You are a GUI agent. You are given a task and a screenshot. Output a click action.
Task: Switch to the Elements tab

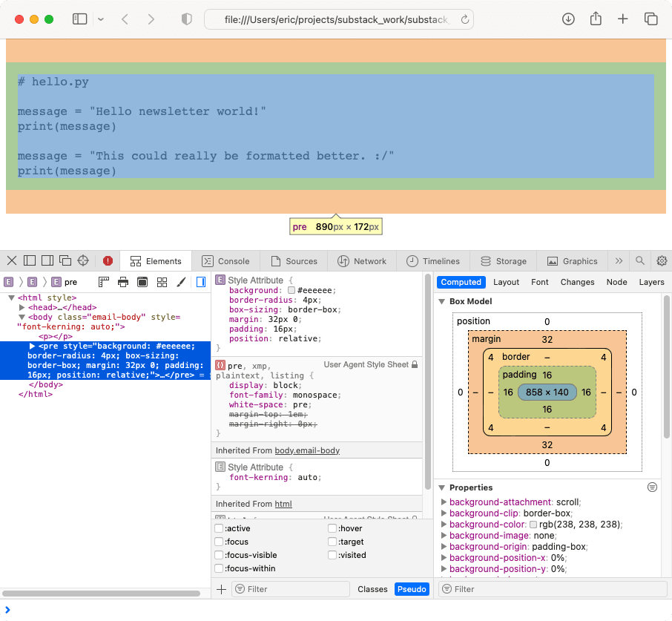pos(156,261)
